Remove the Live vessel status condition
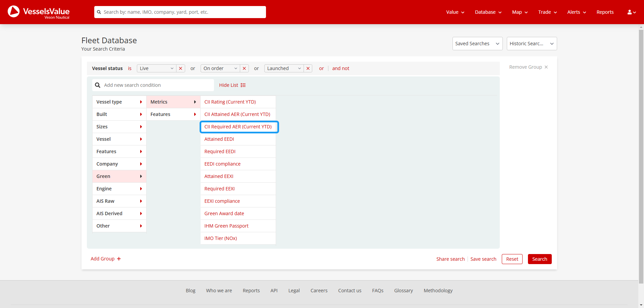The height and width of the screenshot is (308, 644). click(180, 68)
